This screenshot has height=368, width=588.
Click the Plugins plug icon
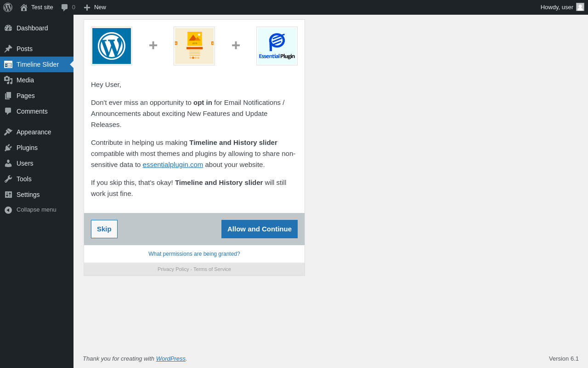coord(8,148)
